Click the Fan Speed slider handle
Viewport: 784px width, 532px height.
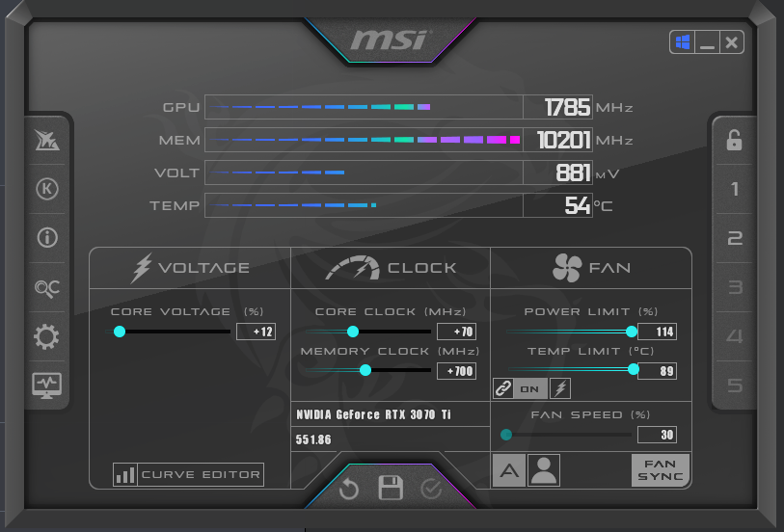[x=506, y=435]
